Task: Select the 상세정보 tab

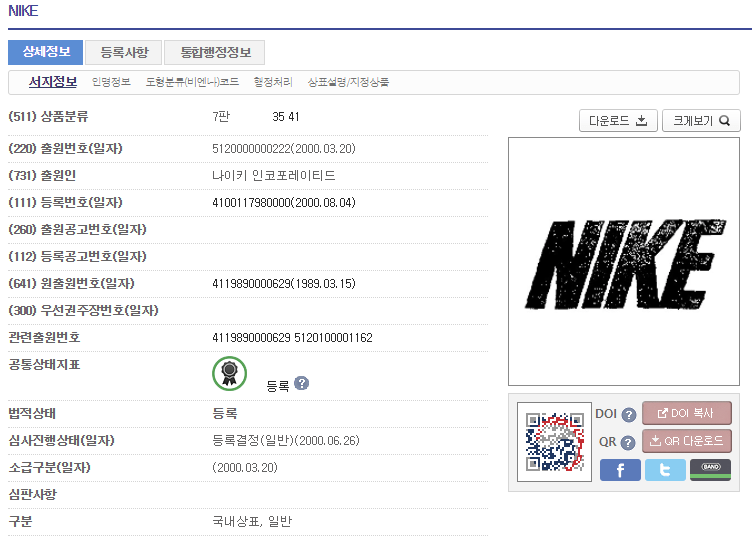Action: (x=46, y=53)
